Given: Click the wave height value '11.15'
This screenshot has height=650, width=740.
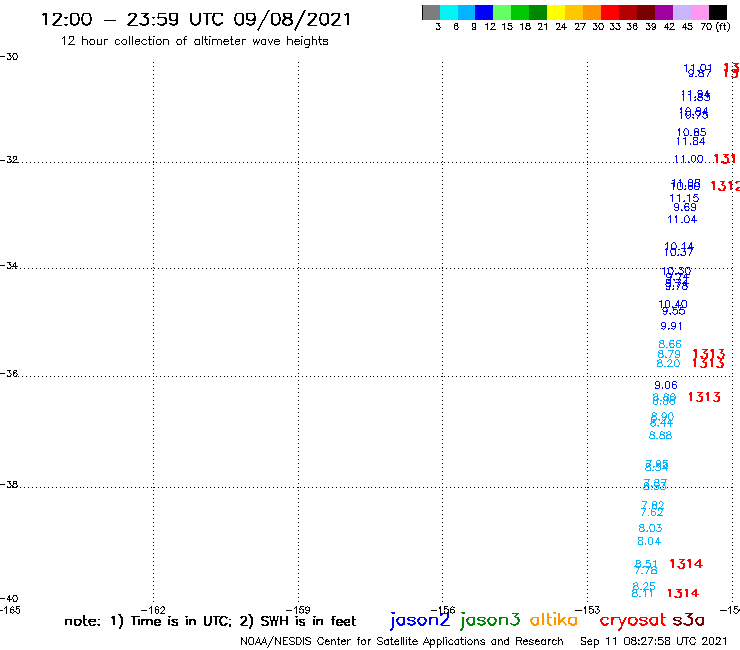Looking at the screenshot, I should click(x=684, y=199).
